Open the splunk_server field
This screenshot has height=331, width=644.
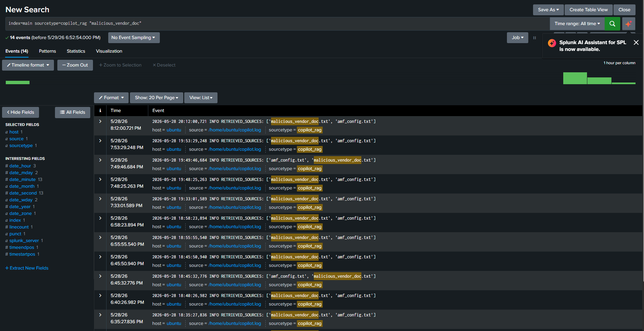click(x=24, y=241)
